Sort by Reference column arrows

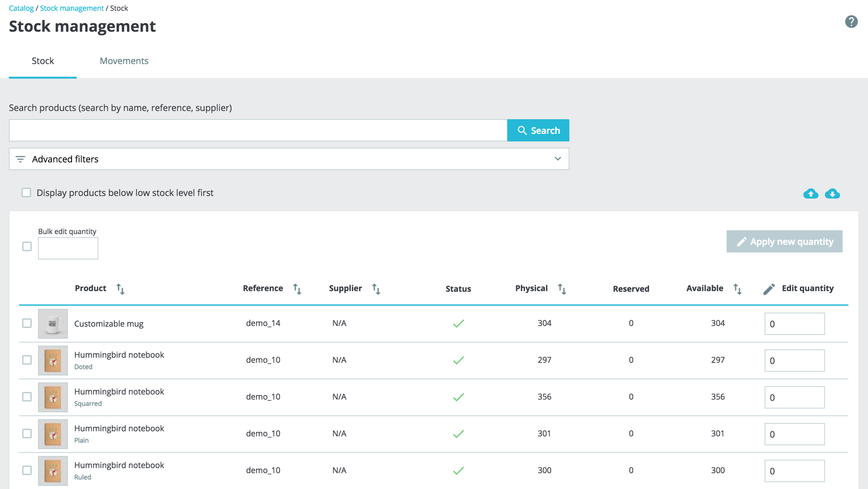pyautogui.click(x=297, y=289)
